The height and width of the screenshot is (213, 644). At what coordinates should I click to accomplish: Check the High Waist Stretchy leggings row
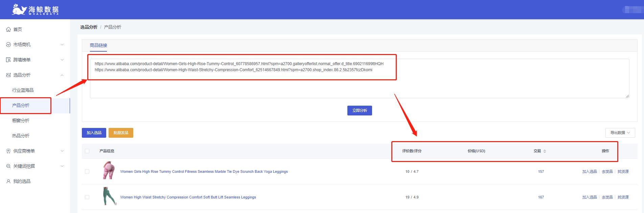coord(87,197)
